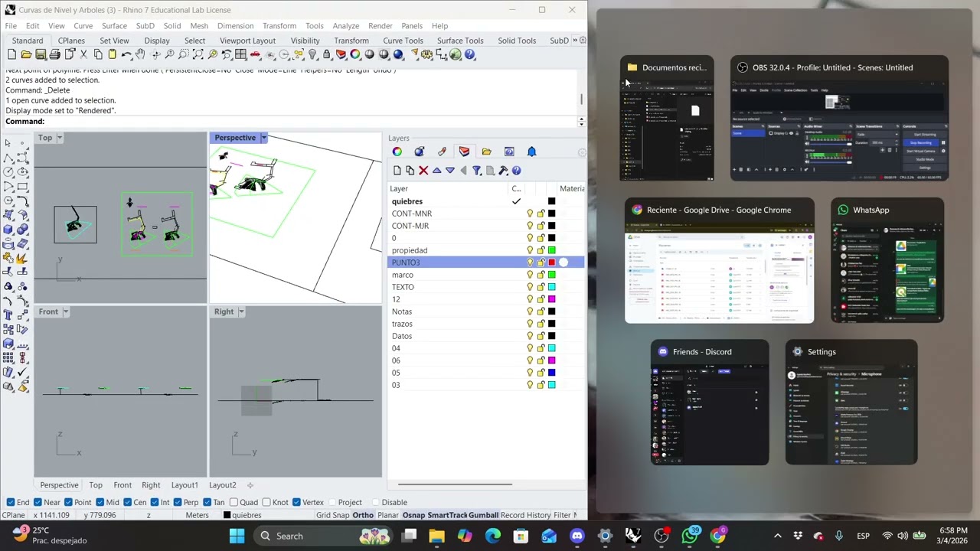This screenshot has height=551, width=980.
Task: Open the Environments sphere panel tab
Action: (x=419, y=152)
